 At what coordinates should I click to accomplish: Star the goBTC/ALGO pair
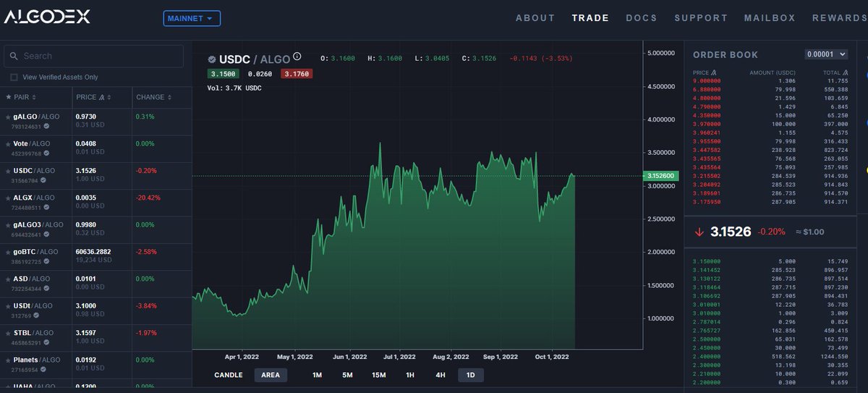pyautogui.click(x=8, y=252)
